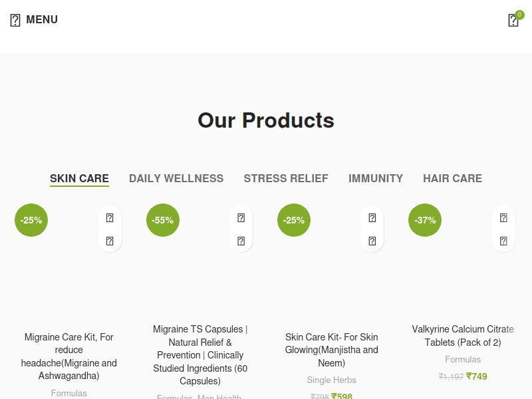Click upper action icon on Migraine Care Kit card
This screenshot has width=532, height=399.
pos(110,217)
